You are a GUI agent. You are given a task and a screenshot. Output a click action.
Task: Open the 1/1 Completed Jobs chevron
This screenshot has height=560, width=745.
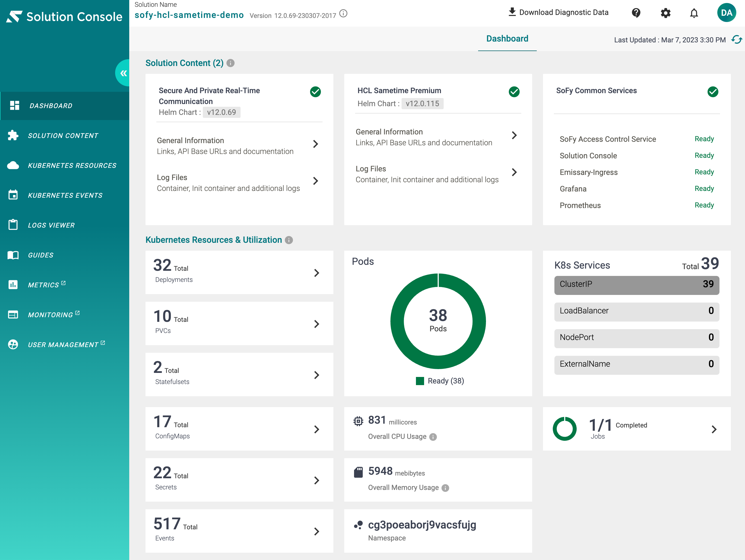714,429
